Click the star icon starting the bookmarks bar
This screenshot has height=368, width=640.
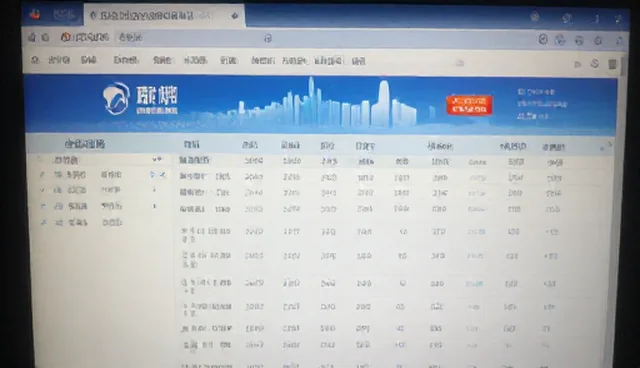point(35,60)
